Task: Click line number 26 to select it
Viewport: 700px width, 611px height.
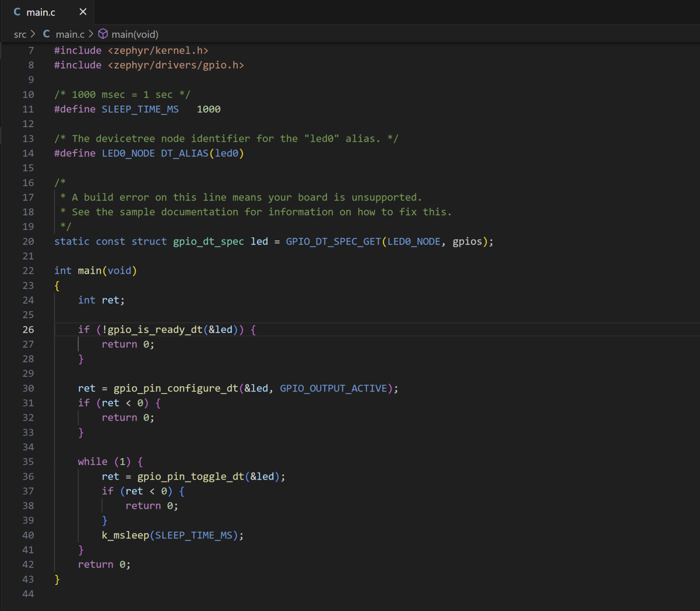Action: pyautogui.click(x=28, y=329)
